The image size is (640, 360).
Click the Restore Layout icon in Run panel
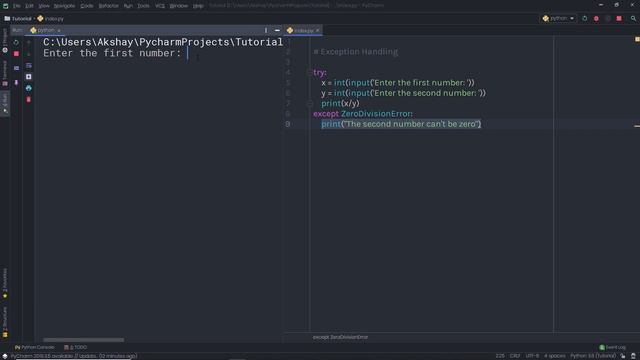pyautogui.click(x=16, y=68)
